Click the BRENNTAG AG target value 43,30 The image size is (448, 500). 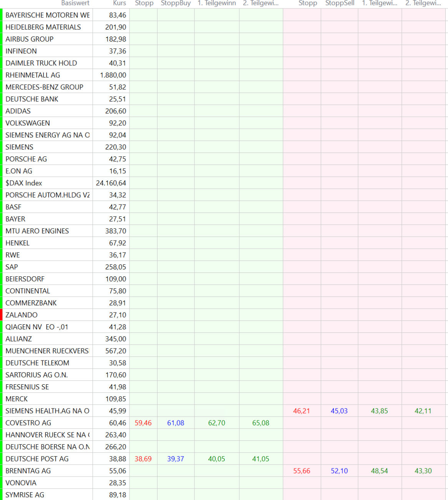point(423,471)
